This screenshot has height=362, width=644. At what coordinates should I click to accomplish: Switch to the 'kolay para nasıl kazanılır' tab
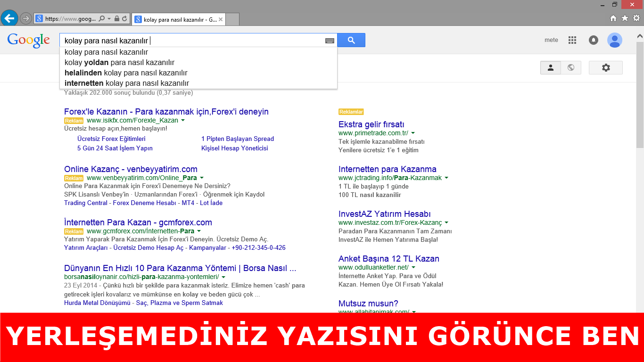(179, 19)
